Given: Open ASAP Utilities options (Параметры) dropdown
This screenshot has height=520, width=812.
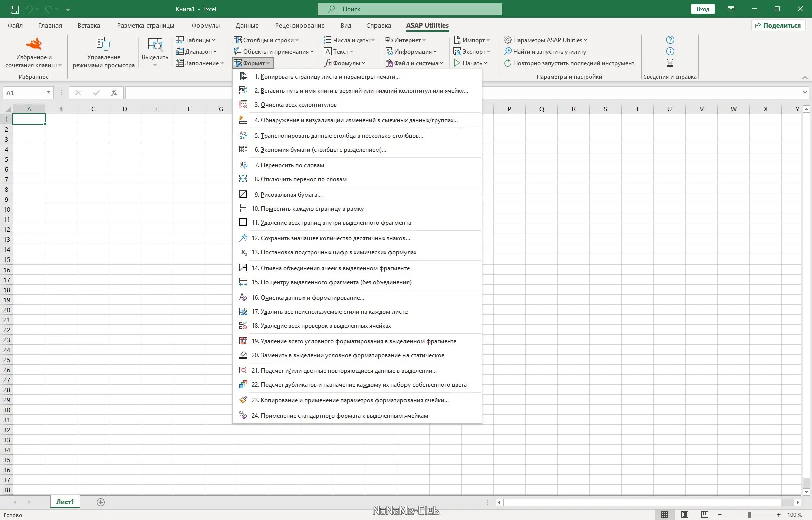Looking at the screenshot, I should (546, 40).
